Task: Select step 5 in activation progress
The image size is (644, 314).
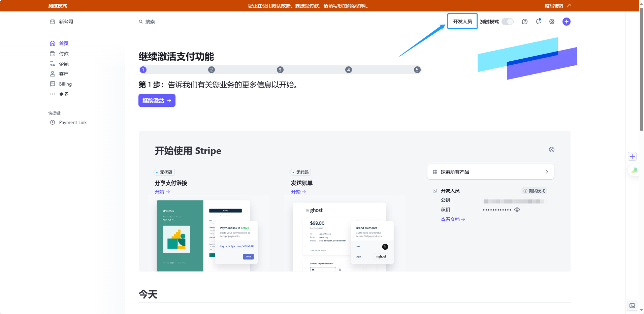Action: point(417,70)
